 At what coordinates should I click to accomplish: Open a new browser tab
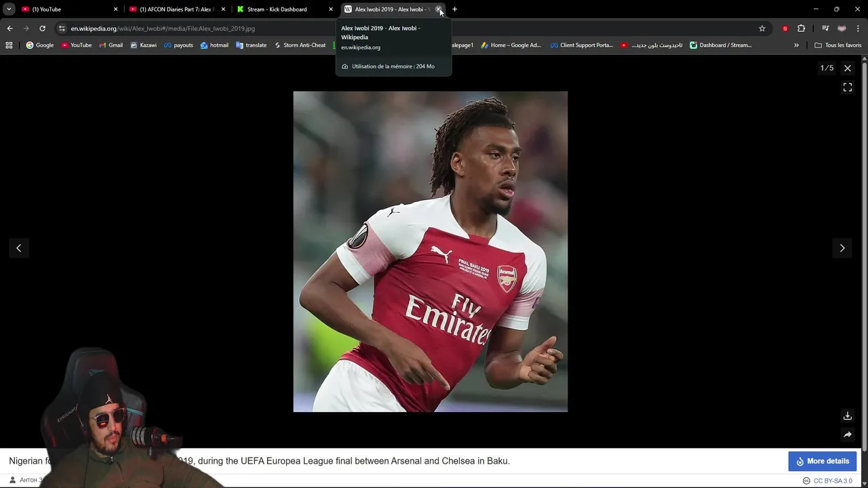point(454,9)
